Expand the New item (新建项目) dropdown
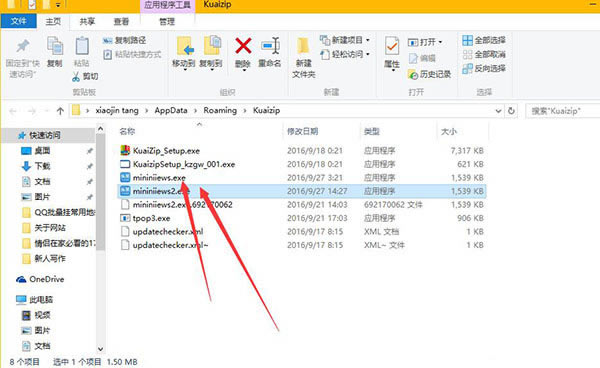This screenshot has height=368, width=600. (x=368, y=40)
